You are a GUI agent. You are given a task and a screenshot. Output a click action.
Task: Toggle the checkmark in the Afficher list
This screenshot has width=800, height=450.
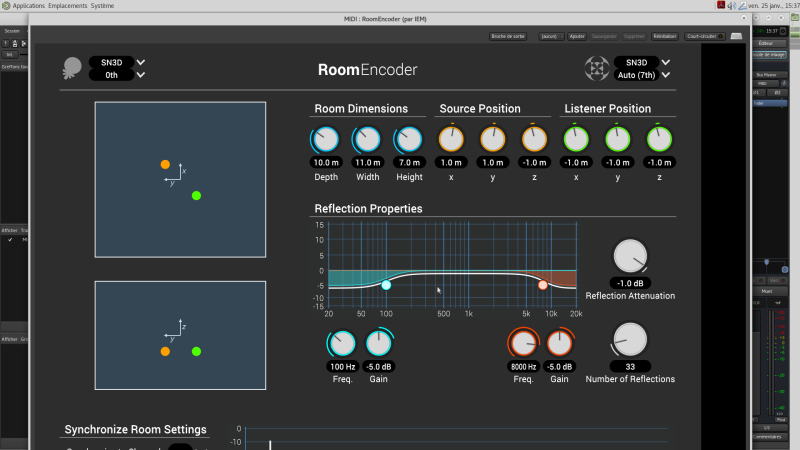coord(10,239)
